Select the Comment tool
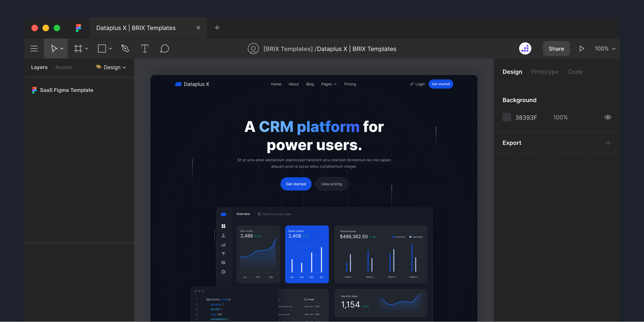644x322 pixels. [164, 49]
